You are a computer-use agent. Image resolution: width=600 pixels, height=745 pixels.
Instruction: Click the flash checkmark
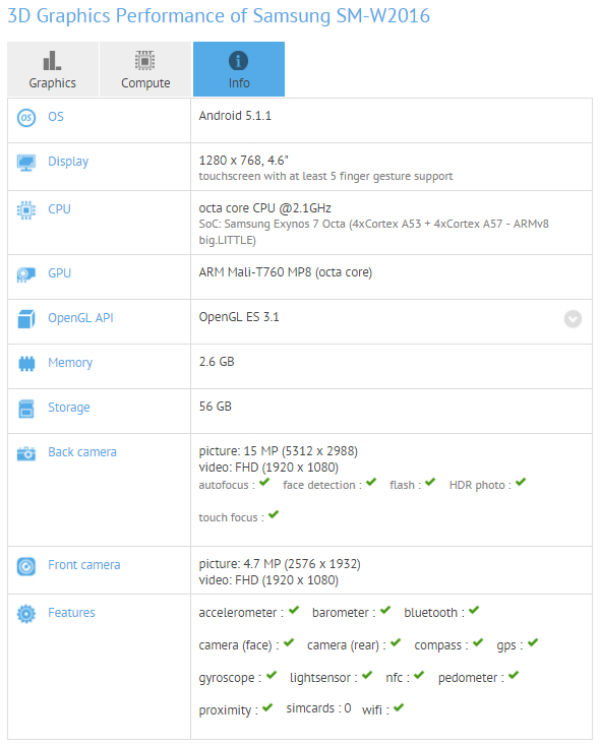(430, 482)
